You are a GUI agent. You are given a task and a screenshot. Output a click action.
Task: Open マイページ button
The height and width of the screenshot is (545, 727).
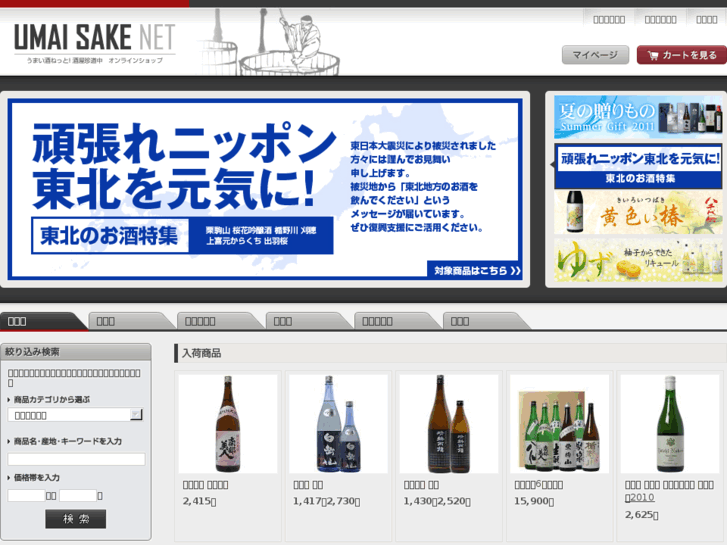(595, 55)
